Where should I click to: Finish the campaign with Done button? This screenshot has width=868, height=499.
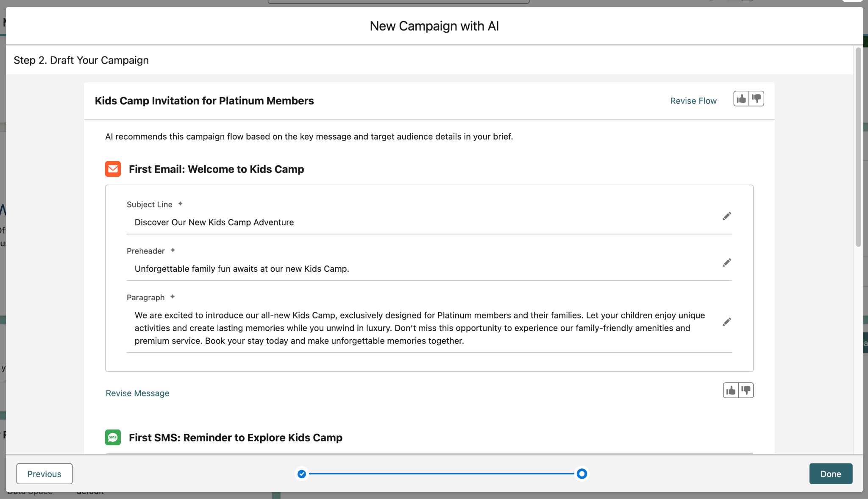tap(830, 474)
